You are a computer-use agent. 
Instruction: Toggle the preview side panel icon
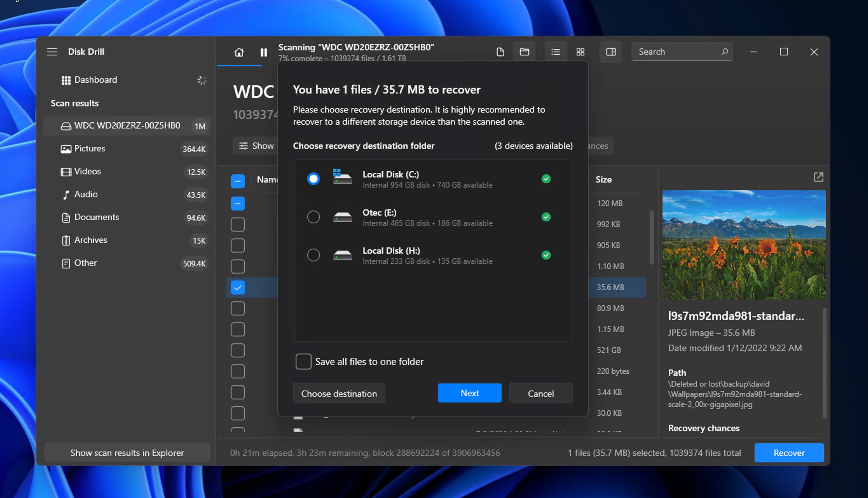click(x=610, y=52)
